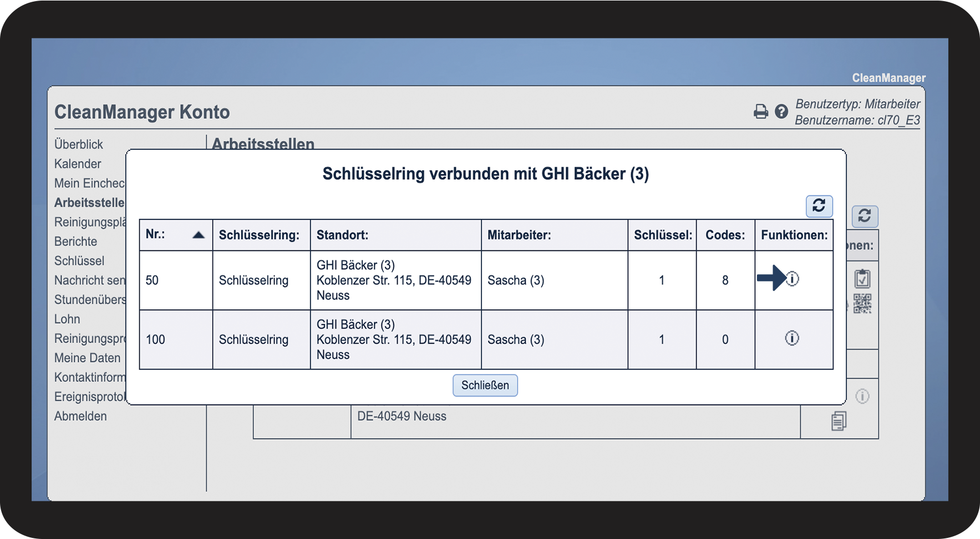
Task: Open Kontaktinformationen sidebar entry
Action: click(x=90, y=377)
